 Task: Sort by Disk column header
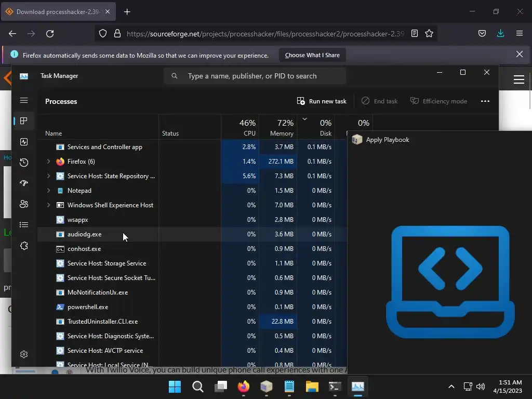click(316, 127)
